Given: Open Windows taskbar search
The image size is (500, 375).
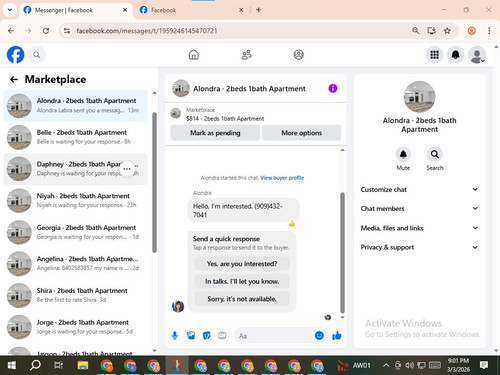Looking at the screenshot, I should (x=35, y=365).
